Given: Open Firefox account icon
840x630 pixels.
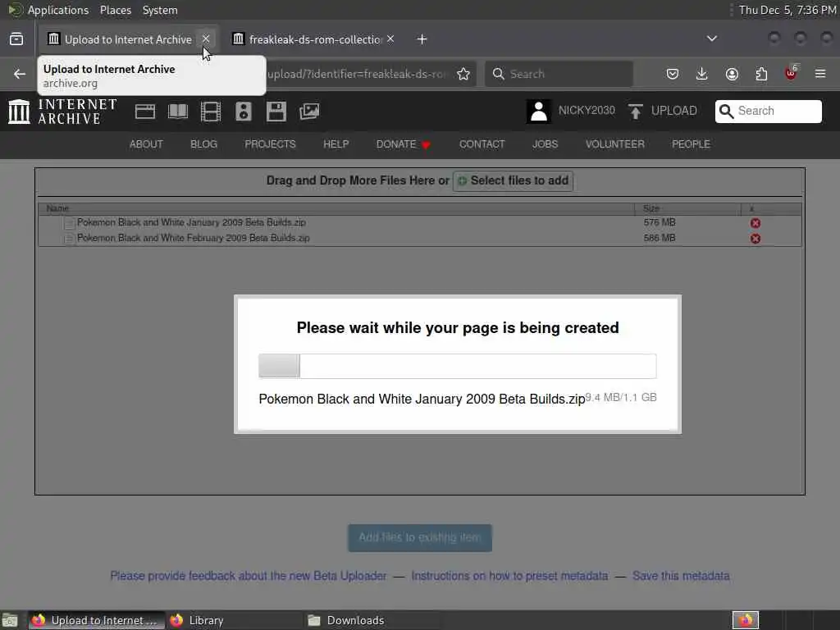Looking at the screenshot, I should tap(732, 74).
